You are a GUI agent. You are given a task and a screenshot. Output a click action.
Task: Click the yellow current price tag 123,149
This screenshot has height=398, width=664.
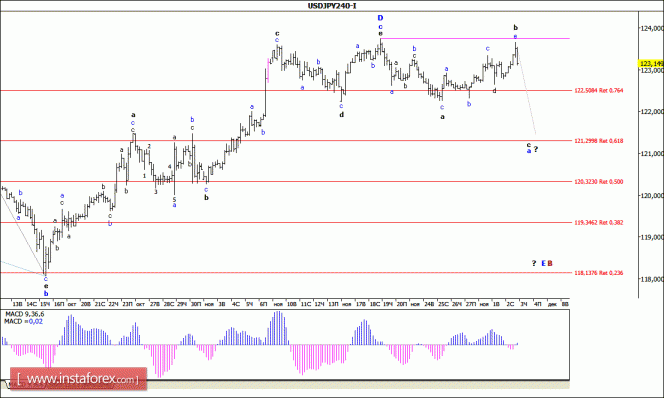tap(651, 64)
